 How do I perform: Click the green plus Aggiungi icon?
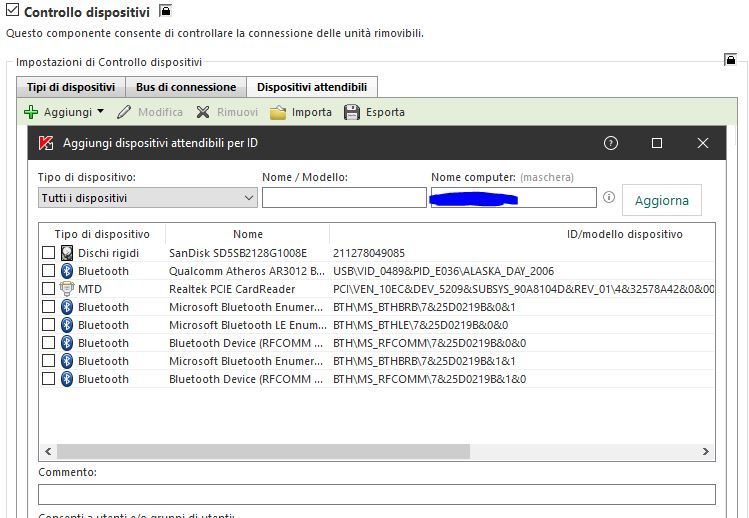click(31, 112)
